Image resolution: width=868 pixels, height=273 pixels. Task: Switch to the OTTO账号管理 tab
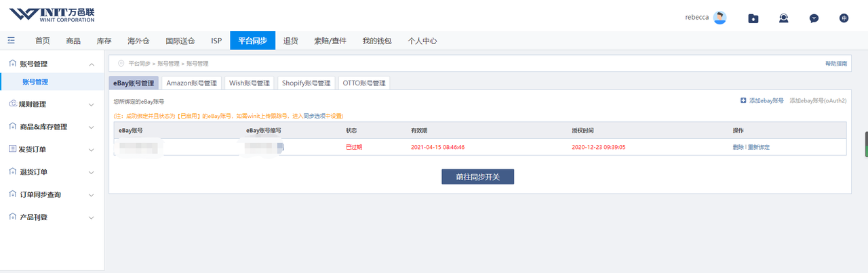(364, 83)
